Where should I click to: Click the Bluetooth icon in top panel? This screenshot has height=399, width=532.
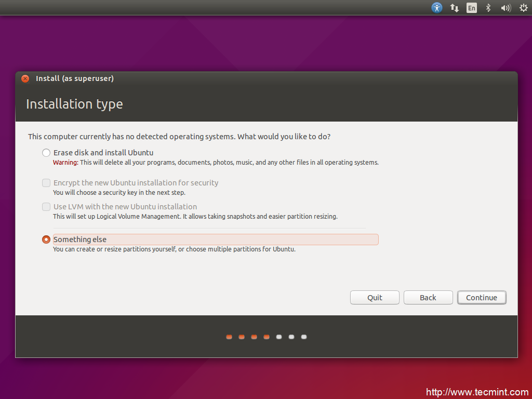click(x=488, y=8)
